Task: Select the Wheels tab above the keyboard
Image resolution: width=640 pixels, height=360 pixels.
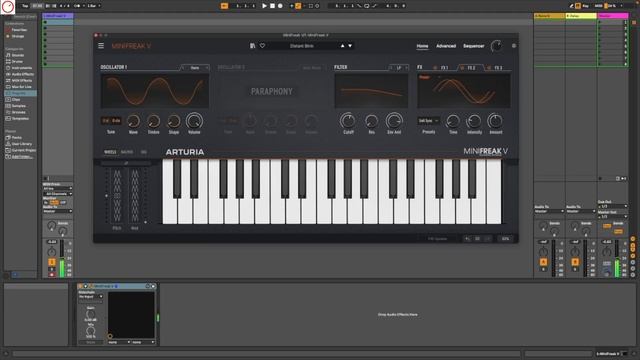Action: (x=110, y=152)
